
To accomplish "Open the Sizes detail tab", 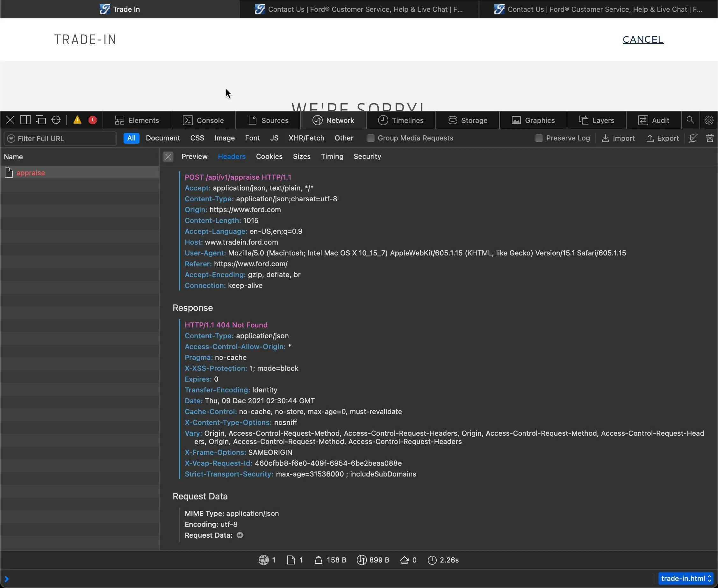I will (302, 156).
